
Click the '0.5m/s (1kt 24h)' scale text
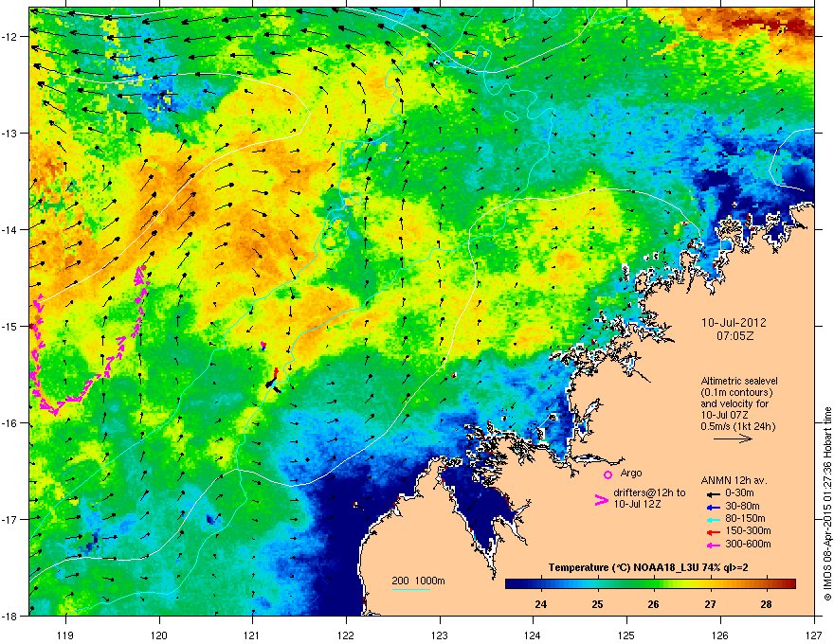tap(737, 427)
